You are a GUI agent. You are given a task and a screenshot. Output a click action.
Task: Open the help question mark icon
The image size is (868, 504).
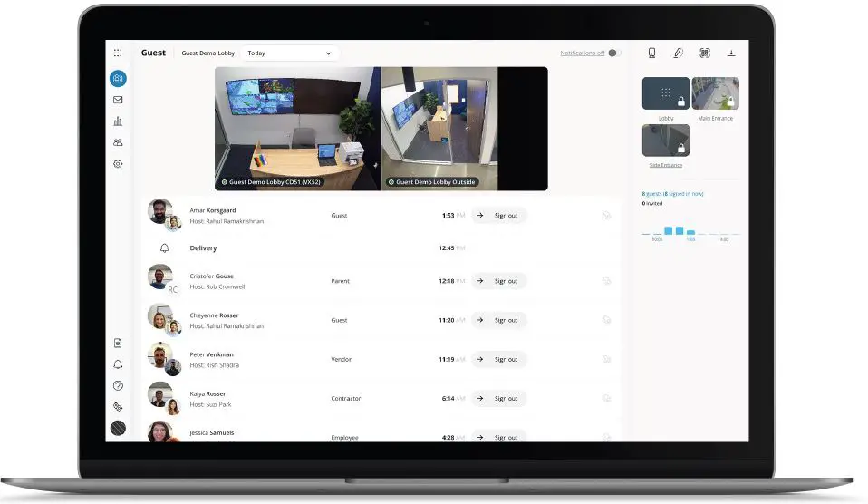click(x=118, y=385)
